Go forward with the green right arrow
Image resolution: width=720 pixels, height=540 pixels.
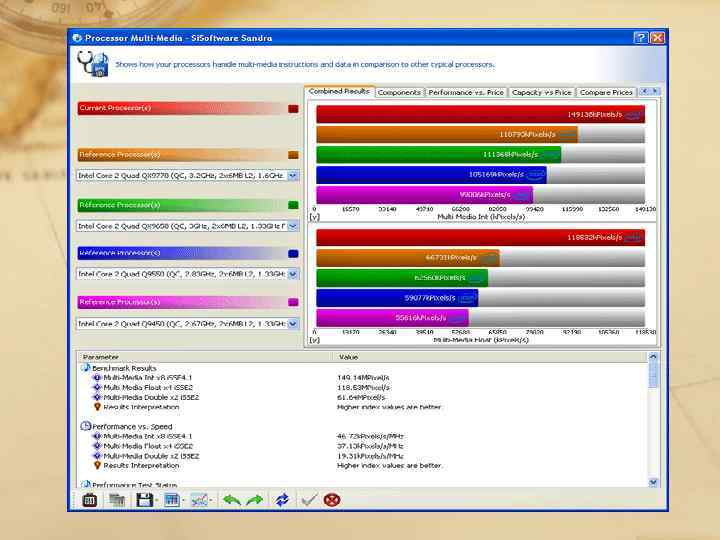point(255,500)
